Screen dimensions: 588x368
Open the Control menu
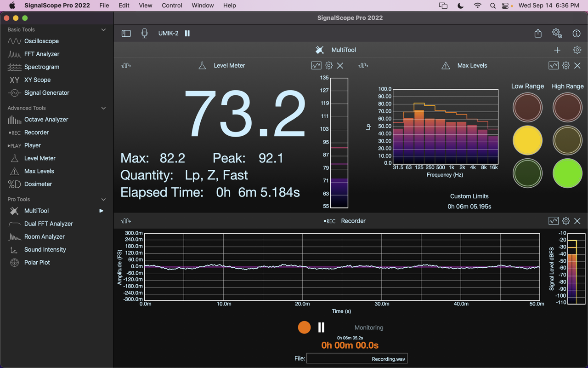pos(172,6)
